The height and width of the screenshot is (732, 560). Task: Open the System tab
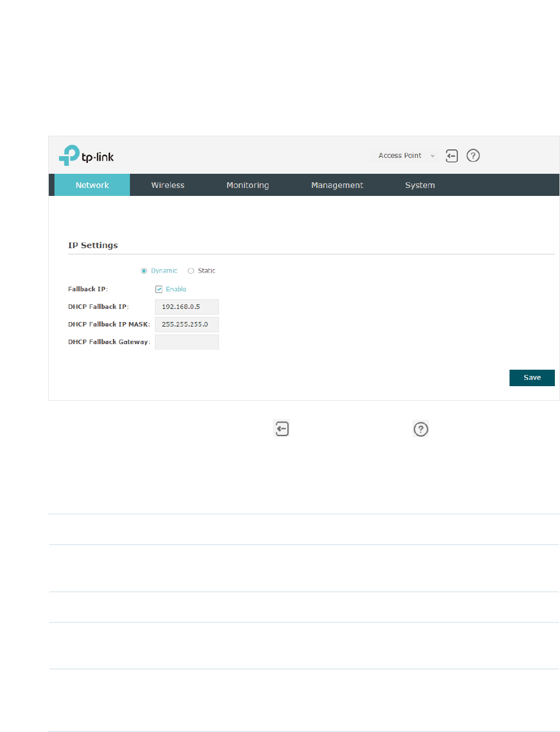(420, 185)
